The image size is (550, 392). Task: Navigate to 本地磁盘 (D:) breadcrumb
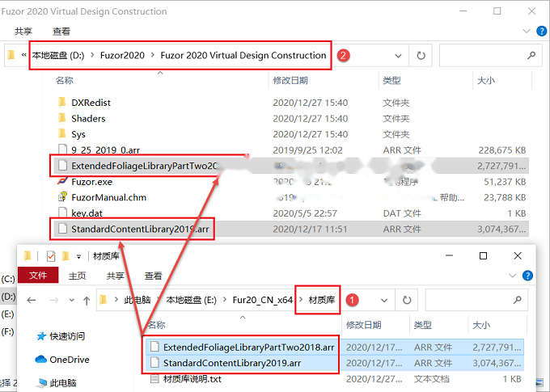(58, 55)
